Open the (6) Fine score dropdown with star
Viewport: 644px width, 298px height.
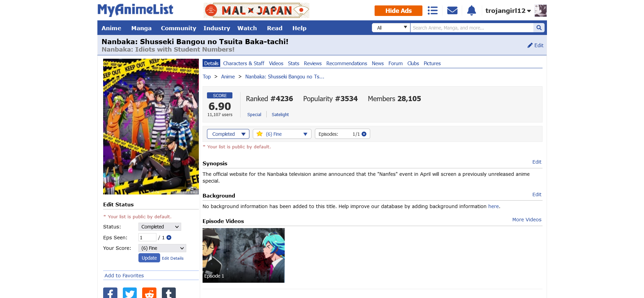282,134
